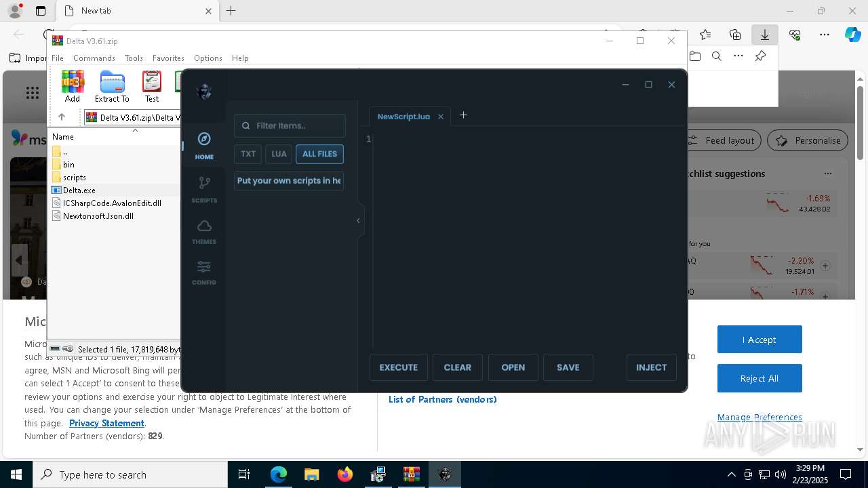Open a new Edge tab
Screen dimensions: 868x488
click(231, 11)
